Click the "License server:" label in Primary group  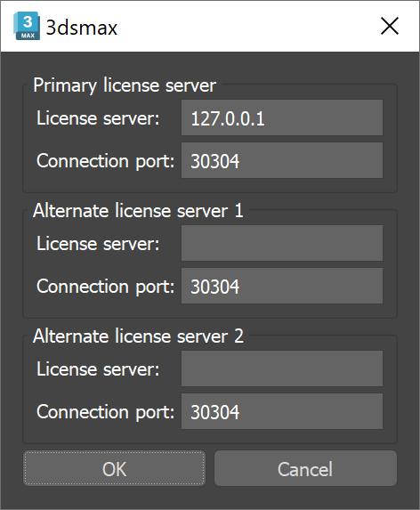point(98,117)
